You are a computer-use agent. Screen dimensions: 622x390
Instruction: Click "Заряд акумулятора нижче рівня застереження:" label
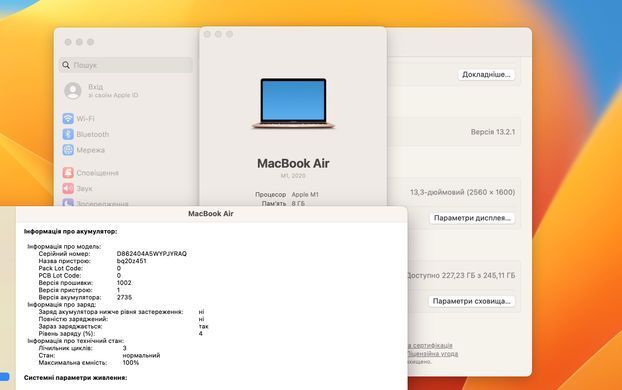pyautogui.click(x=111, y=312)
